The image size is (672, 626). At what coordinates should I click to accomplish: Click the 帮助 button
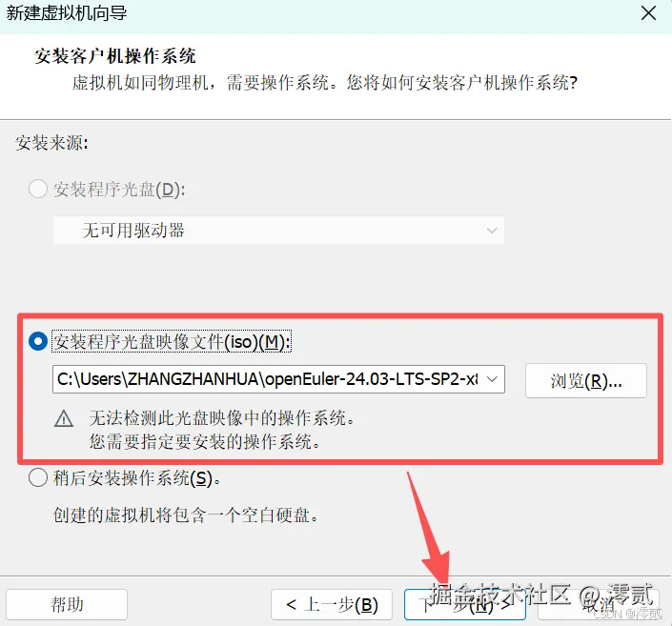67,604
